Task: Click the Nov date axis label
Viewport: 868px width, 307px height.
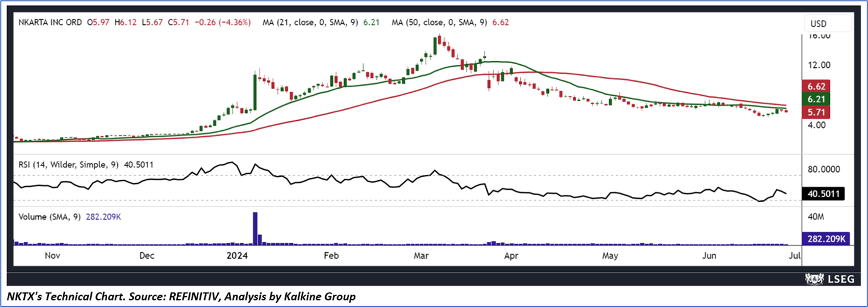Action: [x=52, y=256]
